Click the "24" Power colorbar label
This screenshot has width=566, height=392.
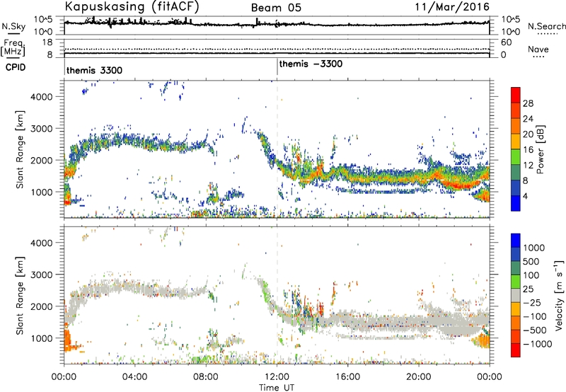pos(528,119)
